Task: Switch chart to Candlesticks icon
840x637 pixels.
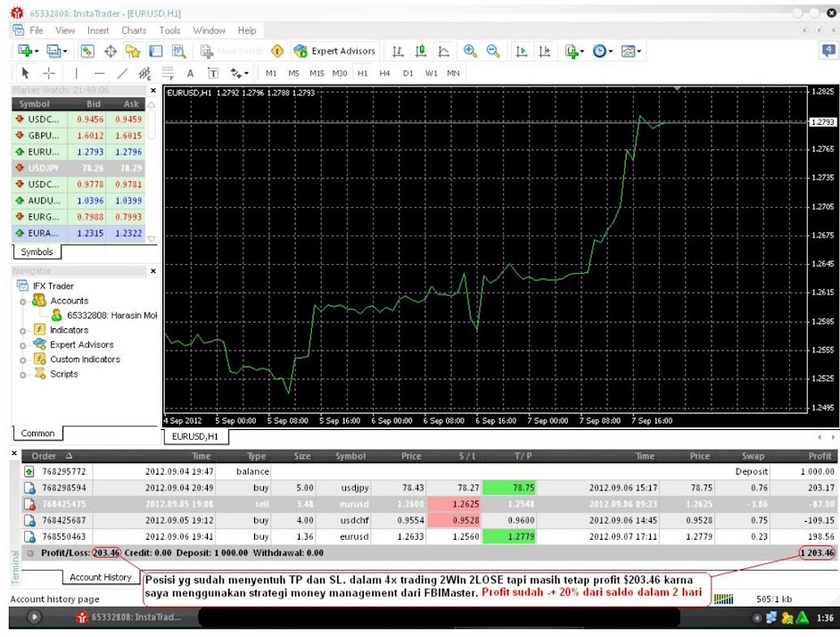Action: [x=421, y=51]
